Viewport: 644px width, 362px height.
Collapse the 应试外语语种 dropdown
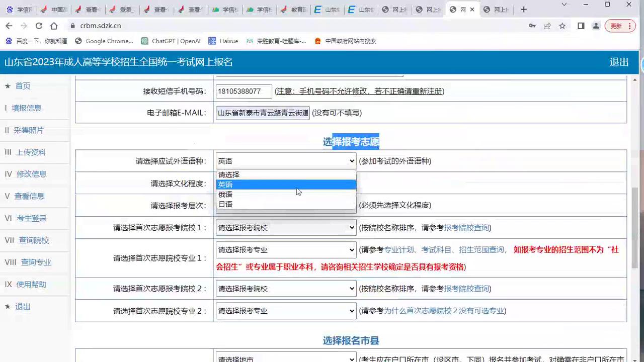pos(286,161)
